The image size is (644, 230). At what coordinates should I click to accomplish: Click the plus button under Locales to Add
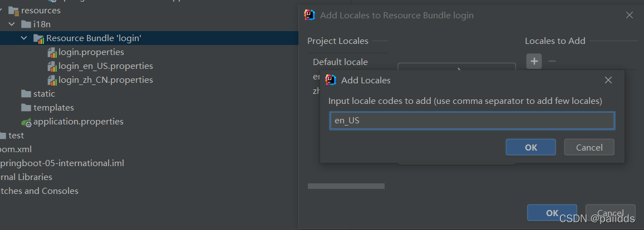pos(534,61)
